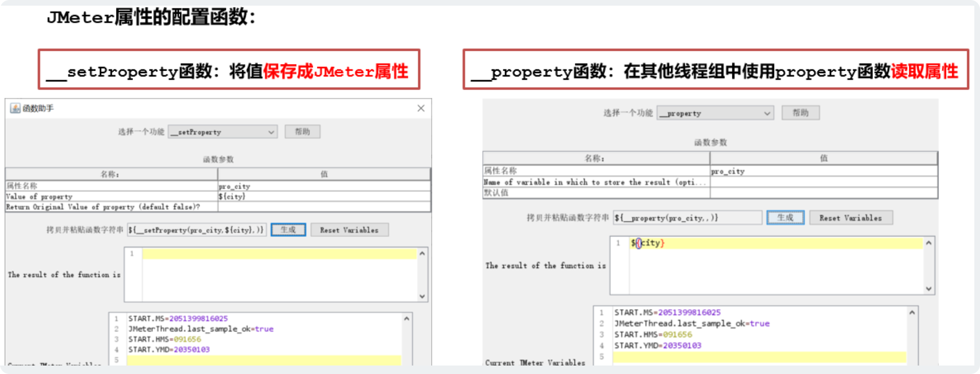Click 默认值 row label
The width and height of the screenshot is (980, 374).
coord(496,193)
